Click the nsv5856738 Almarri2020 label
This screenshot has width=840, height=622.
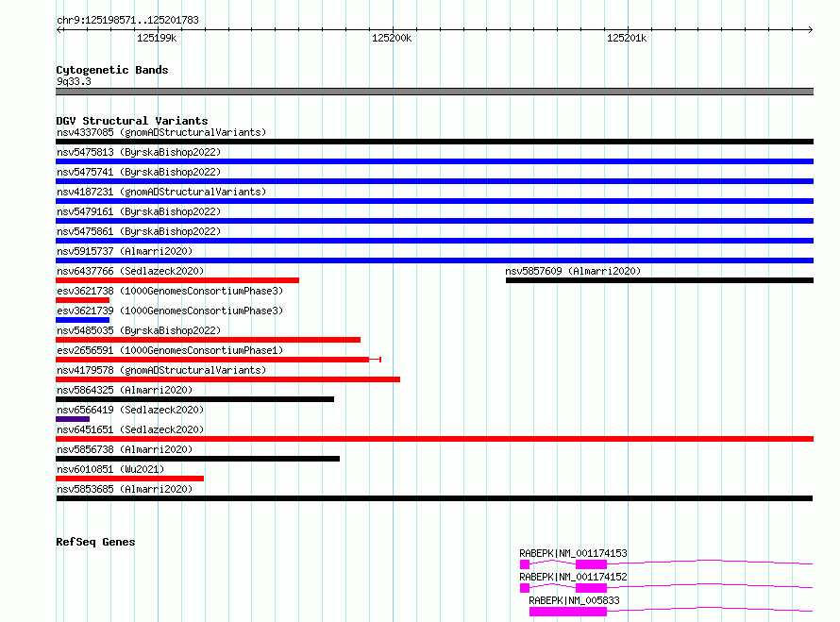125,449
